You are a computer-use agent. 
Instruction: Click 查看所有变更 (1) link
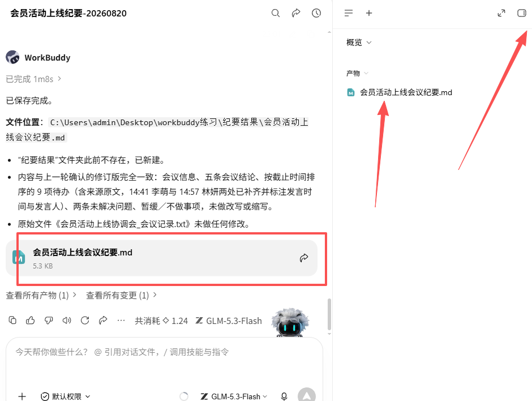tap(121, 296)
